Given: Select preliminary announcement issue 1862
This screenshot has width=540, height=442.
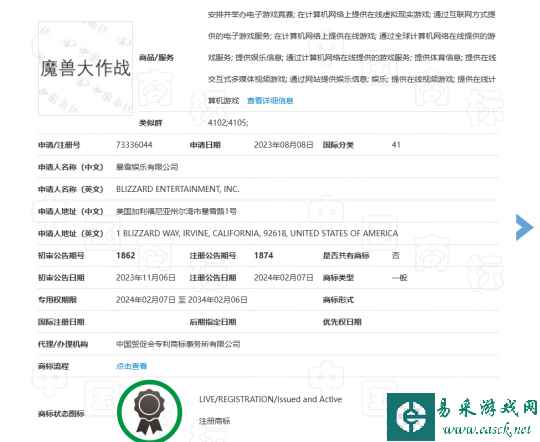Looking at the screenshot, I should pyautogui.click(x=126, y=255).
